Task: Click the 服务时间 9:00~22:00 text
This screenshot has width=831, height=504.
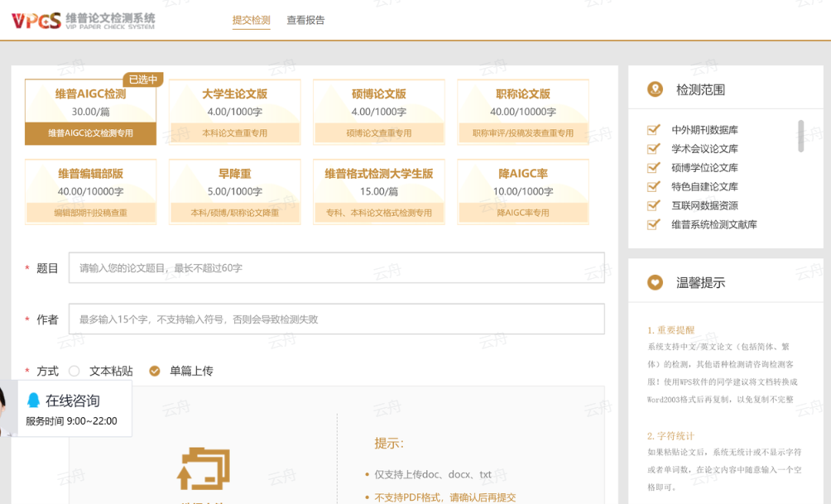Action: click(71, 421)
